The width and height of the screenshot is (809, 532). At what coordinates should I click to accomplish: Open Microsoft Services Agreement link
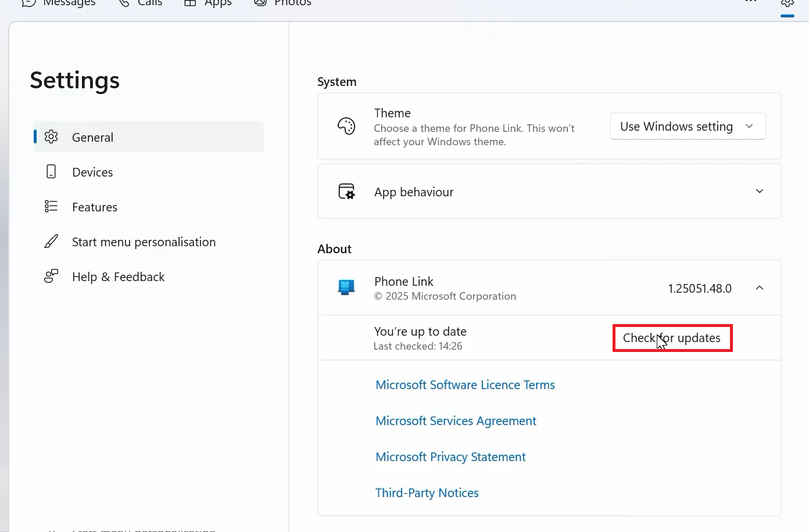[x=456, y=421]
